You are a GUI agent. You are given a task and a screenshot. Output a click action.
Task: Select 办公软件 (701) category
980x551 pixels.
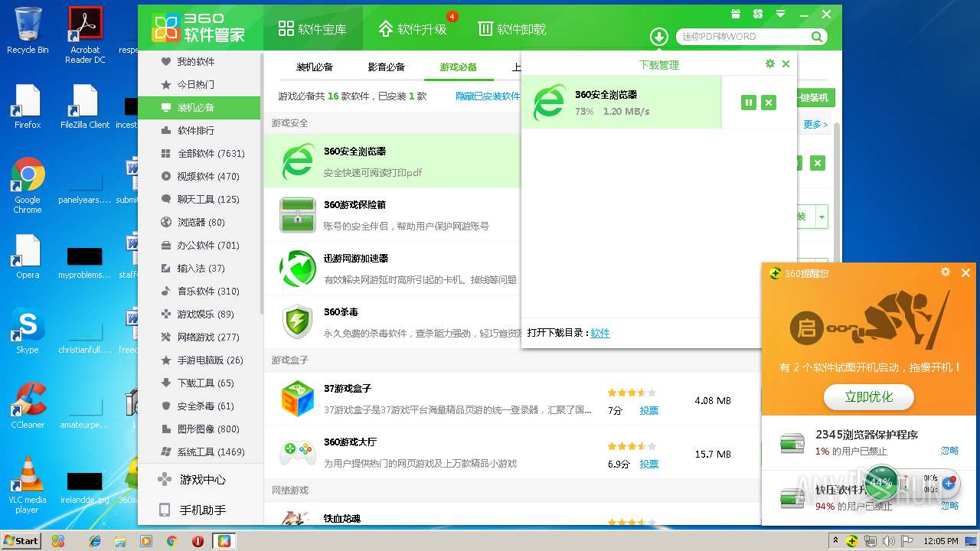click(x=199, y=245)
